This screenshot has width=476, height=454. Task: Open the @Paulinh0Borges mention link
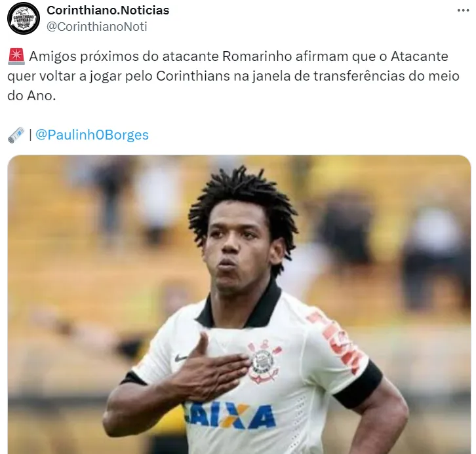click(92, 135)
